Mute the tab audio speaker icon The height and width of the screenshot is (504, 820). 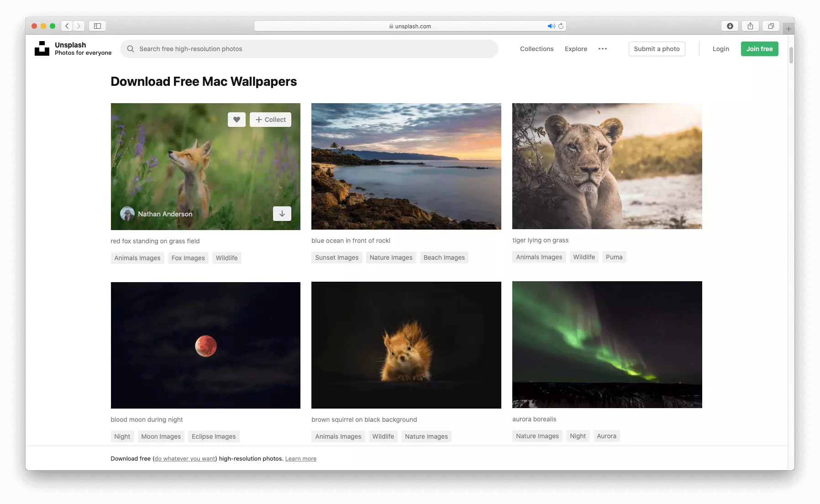coord(551,26)
